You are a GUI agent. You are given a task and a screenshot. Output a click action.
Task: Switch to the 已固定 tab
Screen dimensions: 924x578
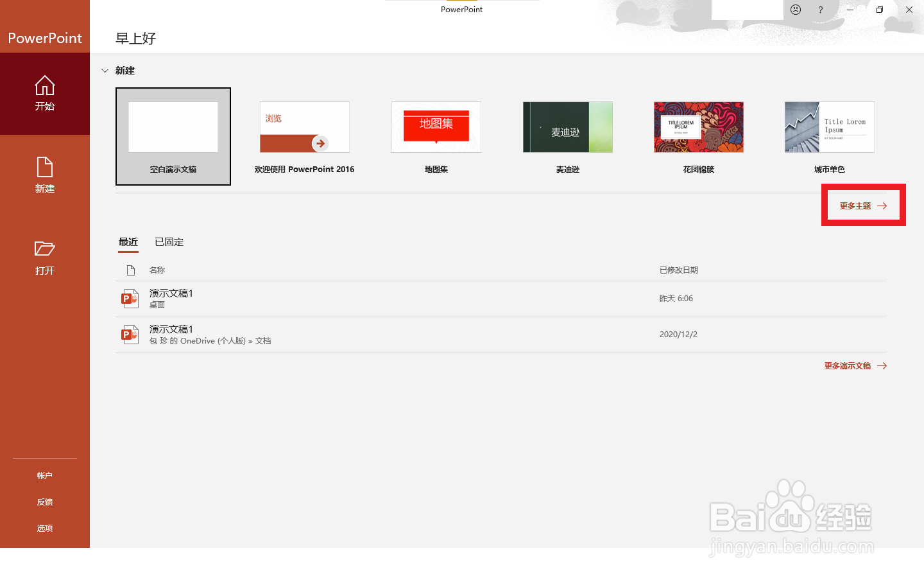pyautogui.click(x=169, y=242)
